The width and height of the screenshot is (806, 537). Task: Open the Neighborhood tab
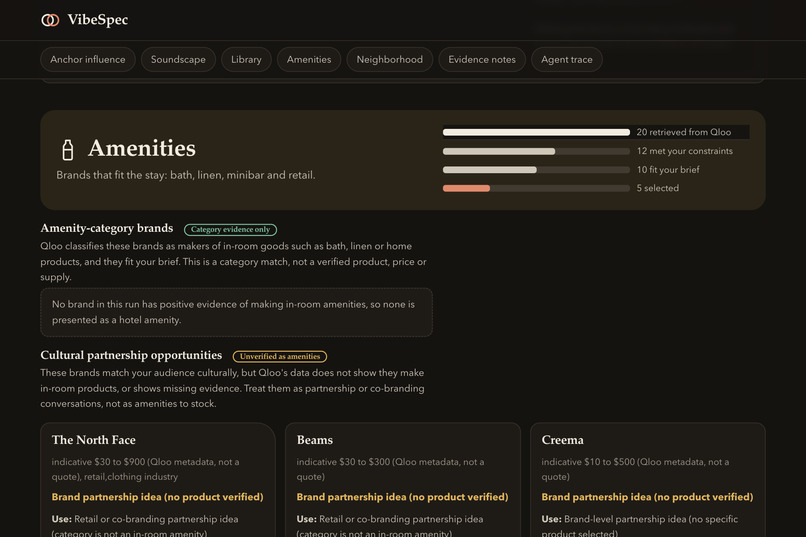(x=390, y=60)
